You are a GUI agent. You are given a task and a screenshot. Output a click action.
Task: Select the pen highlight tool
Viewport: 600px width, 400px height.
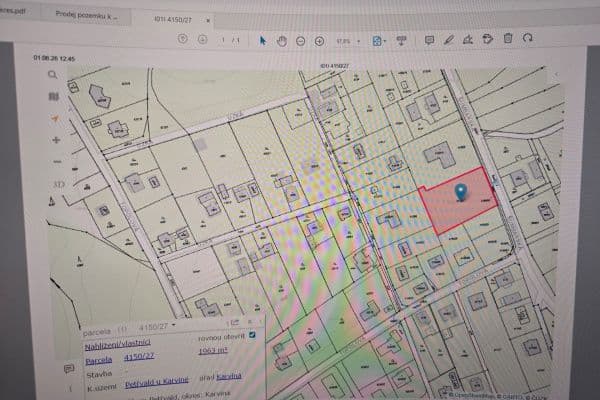pos(449,39)
